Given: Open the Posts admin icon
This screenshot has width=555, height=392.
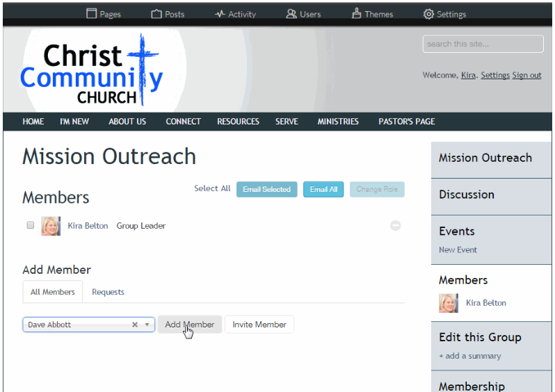Looking at the screenshot, I should click(156, 14).
